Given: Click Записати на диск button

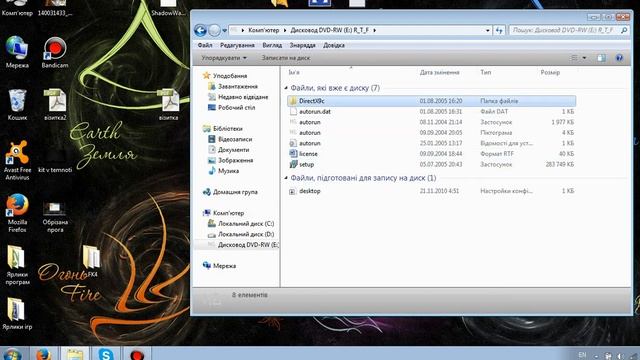Looking at the screenshot, I should coord(286,58).
